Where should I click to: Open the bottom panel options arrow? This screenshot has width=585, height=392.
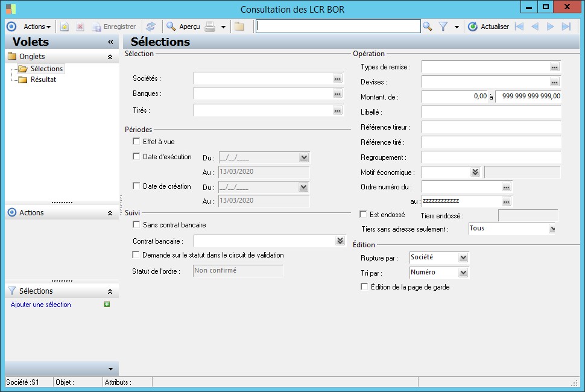[x=110, y=369]
